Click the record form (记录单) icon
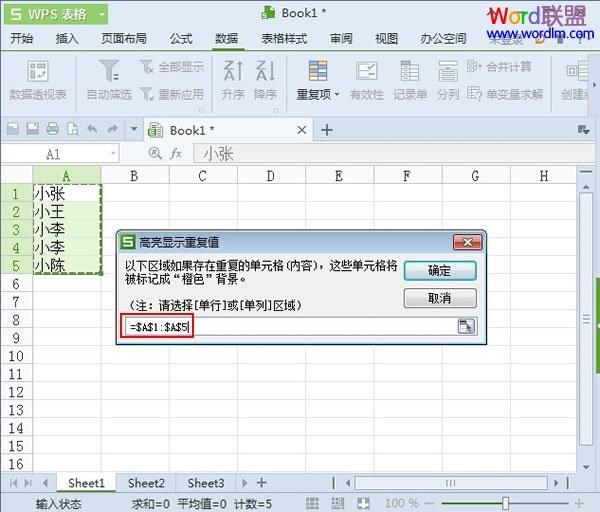This screenshot has width=600, height=512. pyautogui.click(x=410, y=72)
